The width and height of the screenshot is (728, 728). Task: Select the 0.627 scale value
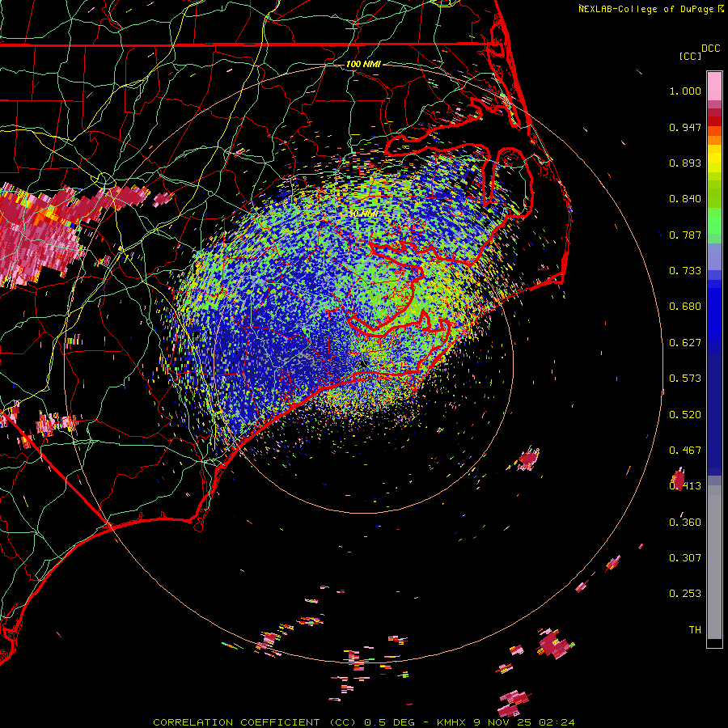click(685, 343)
